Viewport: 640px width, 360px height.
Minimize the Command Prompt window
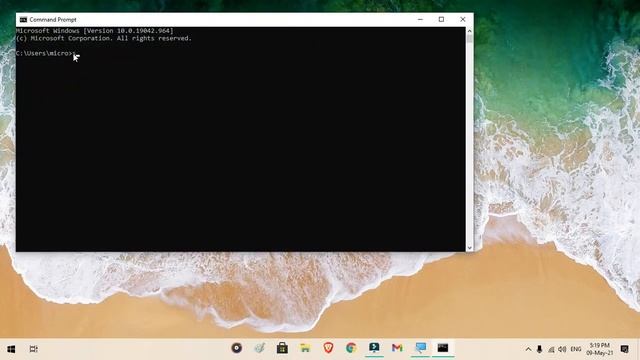(420, 20)
